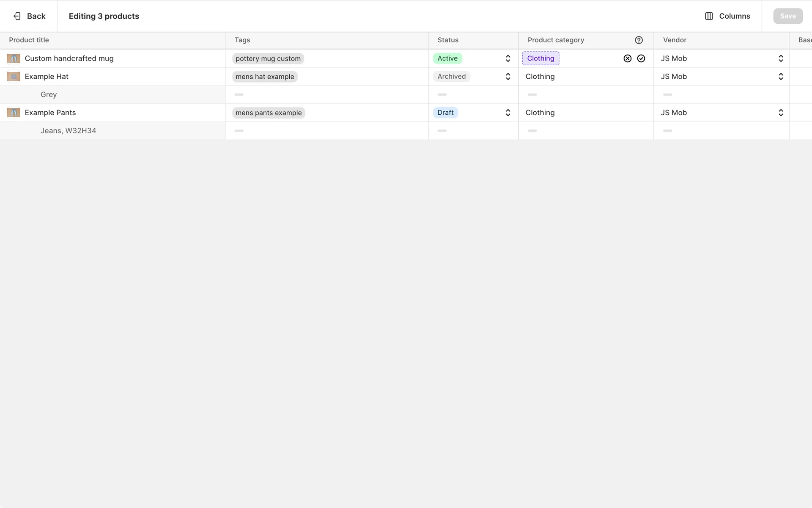The image size is (812, 508).
Task: Edit the mens hat example tags
Action: click(265, 77)
